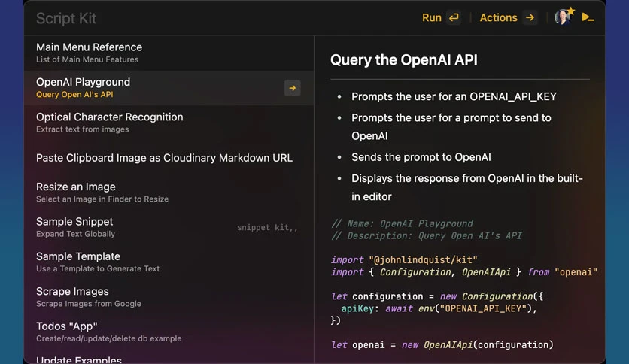Click 'Extract text from images' description
This screenshot has width=629, height=364.
click(x=83, y=129)
